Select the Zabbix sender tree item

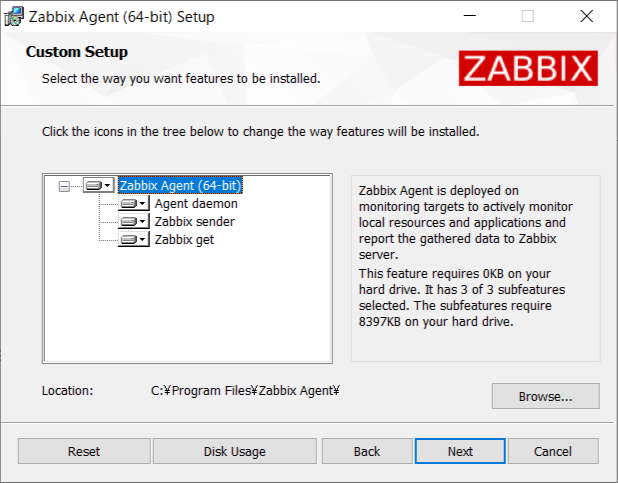[x=194, y=222]
